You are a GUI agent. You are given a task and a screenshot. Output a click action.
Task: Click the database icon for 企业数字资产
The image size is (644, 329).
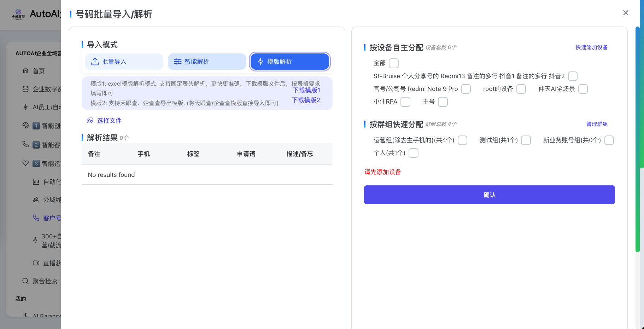pos(25,89)
